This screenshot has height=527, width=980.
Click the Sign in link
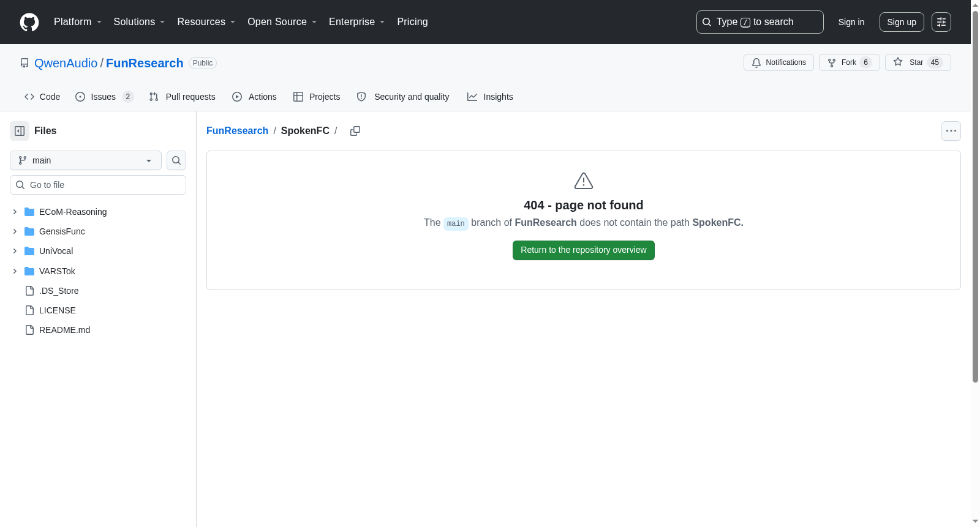coord(851,22)
